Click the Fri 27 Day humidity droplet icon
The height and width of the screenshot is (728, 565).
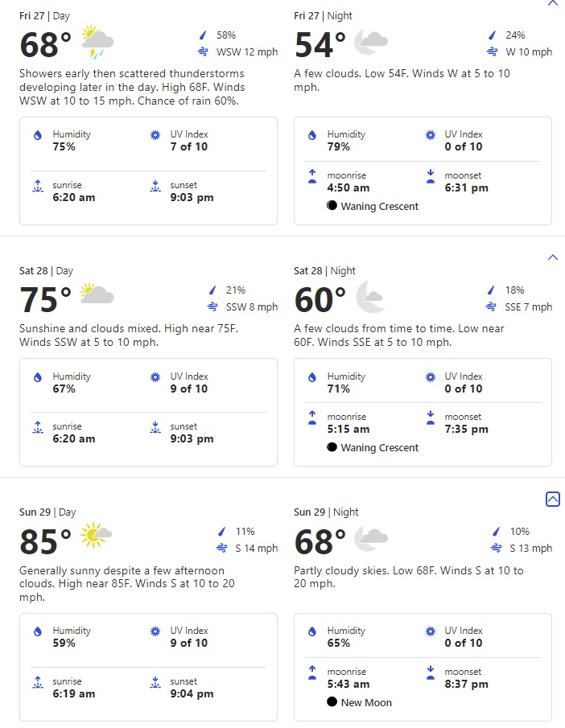pos(38,135)
